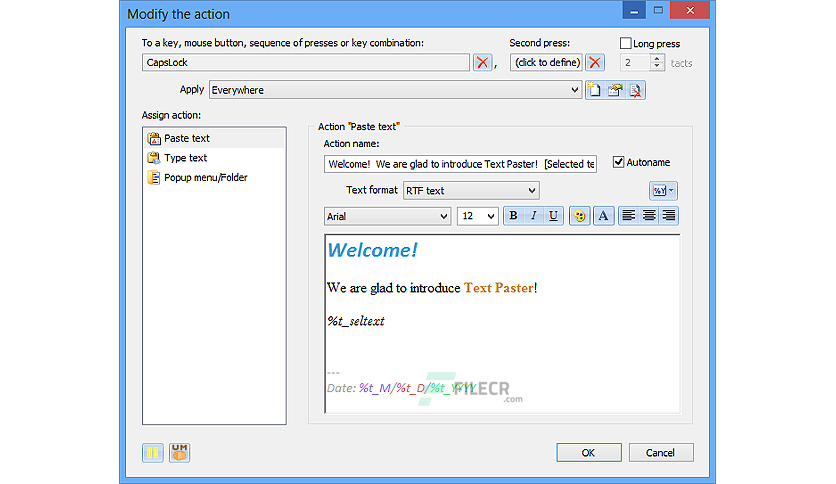The image size is (836, 484).
Task: Apply bold formatting to text
Action: [513, 216]
